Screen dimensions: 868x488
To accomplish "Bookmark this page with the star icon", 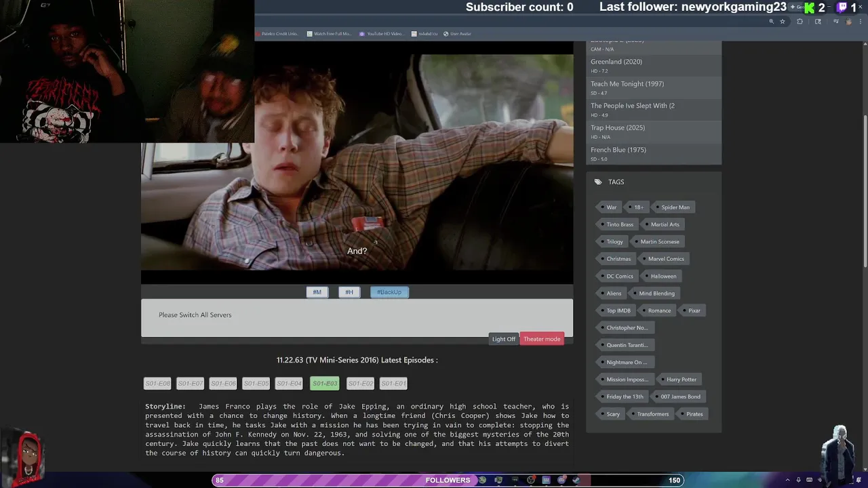I will pyautogui.click(x=783, y=22).
